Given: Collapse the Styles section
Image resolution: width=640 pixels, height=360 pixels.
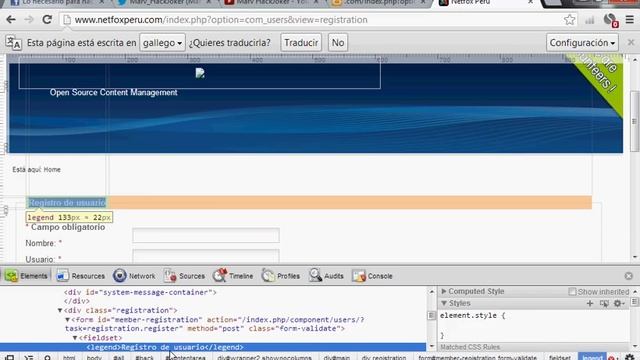Looking at the screenshot, I should tap(444, 303).
